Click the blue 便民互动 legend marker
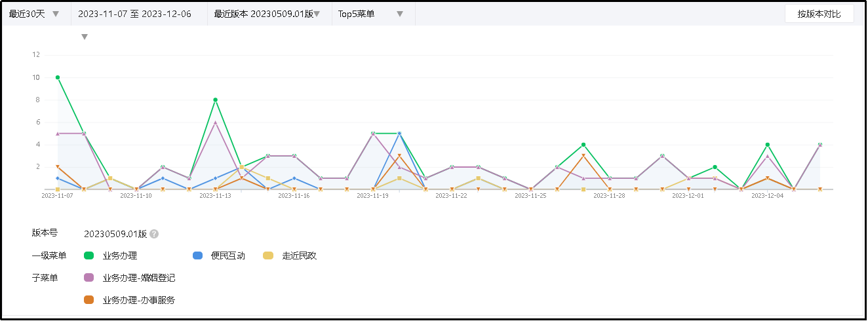Image resolution: width=868 pixels, height=321 pixels. pos(197,255)
